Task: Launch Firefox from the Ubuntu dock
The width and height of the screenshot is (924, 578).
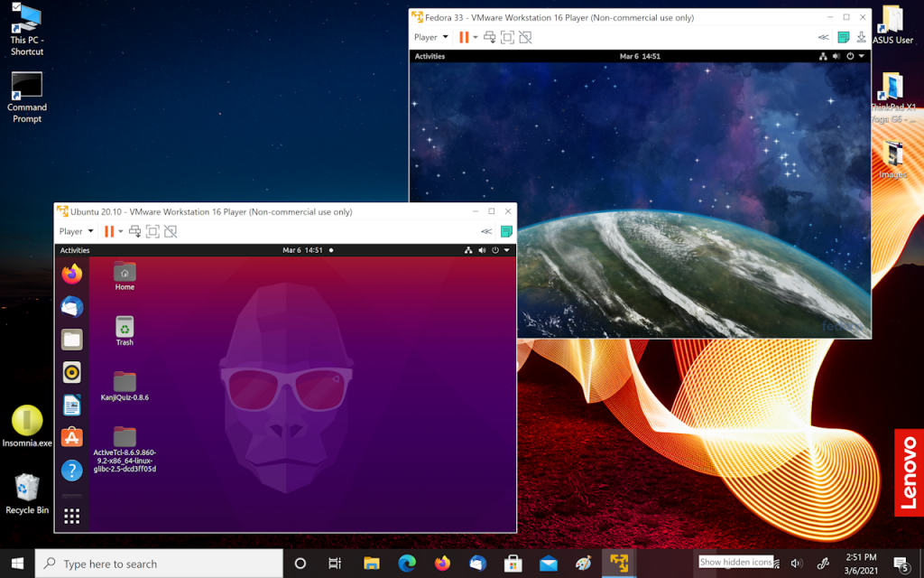Action: click(x=72, y=275)
